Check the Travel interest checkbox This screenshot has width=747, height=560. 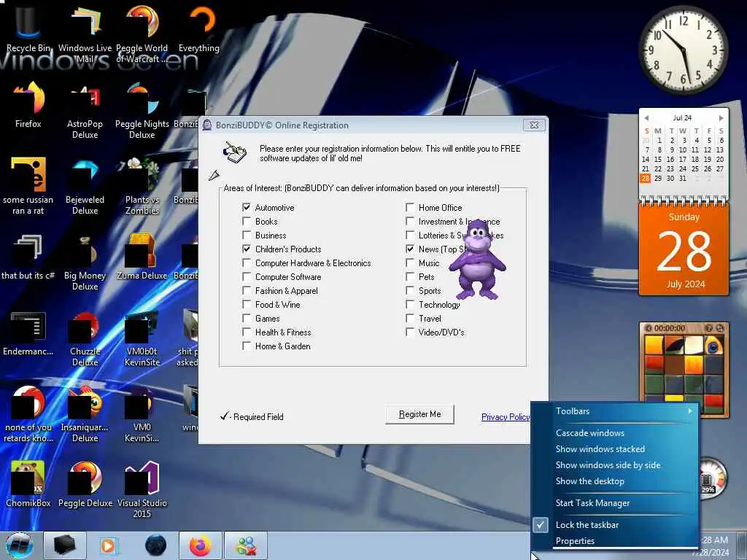click(410, 318)
